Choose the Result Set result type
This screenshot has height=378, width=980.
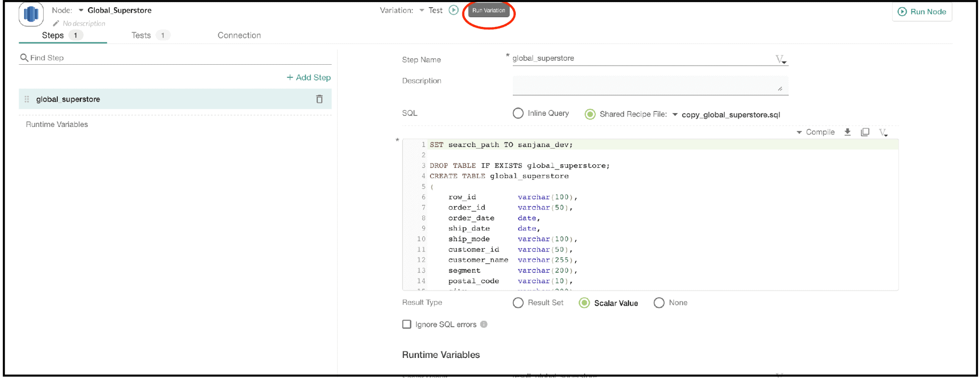pos(518,303)
